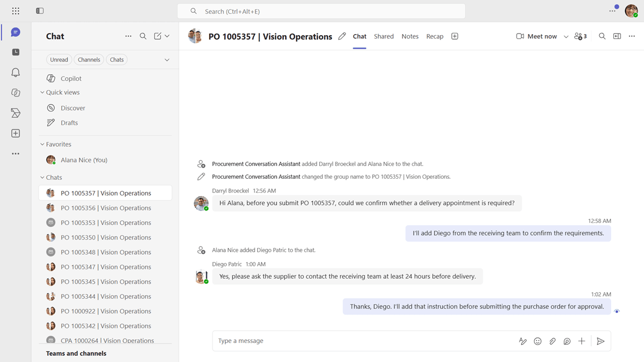Viewport: 644px width, 362px height.
Task: Open chat list more options ellipsis
Action: (129, 36)
